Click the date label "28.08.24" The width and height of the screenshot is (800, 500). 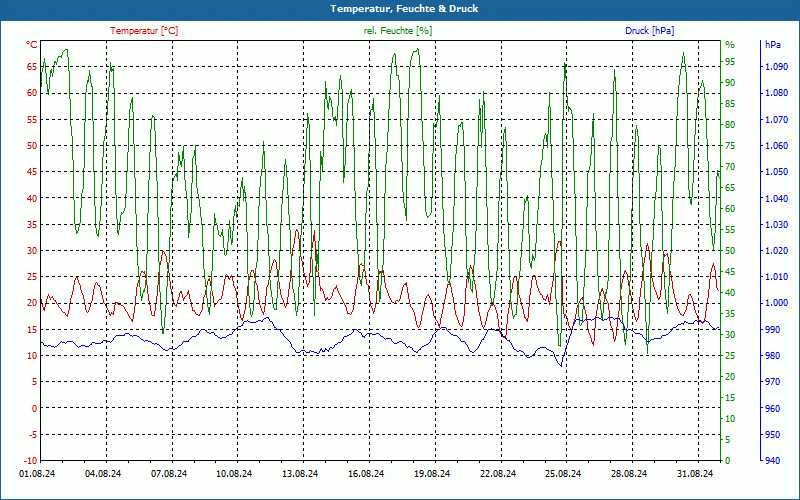629,474
